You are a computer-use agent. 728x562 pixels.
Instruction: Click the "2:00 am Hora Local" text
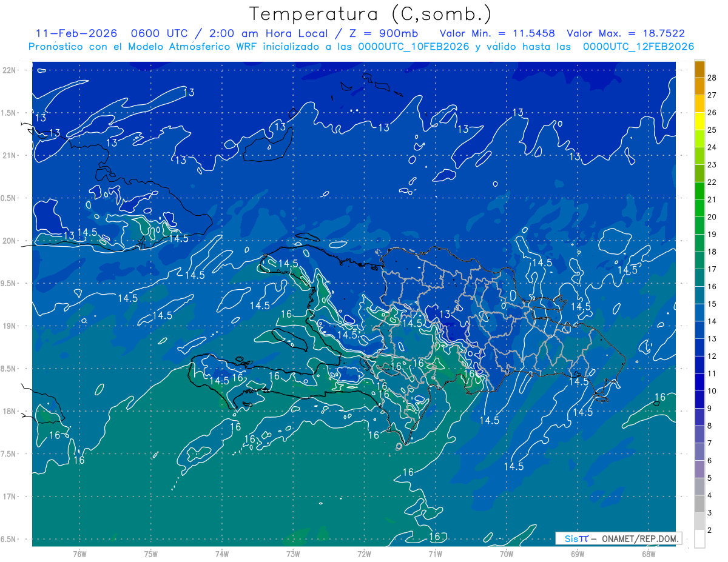(267, 33)
